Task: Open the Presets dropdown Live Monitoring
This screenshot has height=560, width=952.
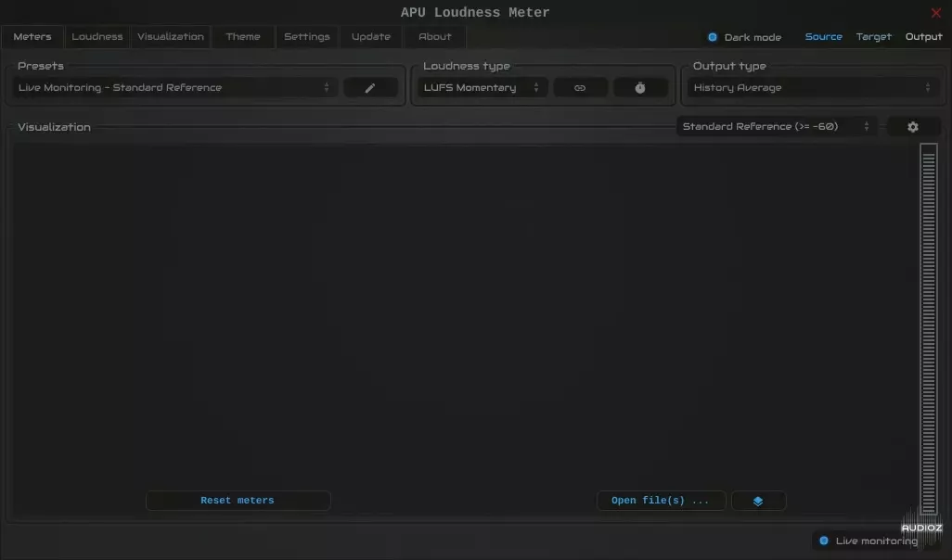Action: (174, 88)
